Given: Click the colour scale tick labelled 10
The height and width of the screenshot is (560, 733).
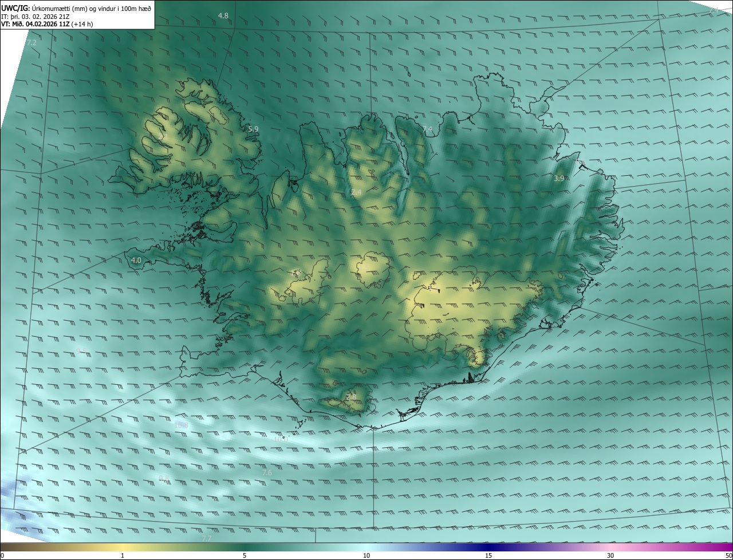Looking at the screenshot, I should pos(366,555).
